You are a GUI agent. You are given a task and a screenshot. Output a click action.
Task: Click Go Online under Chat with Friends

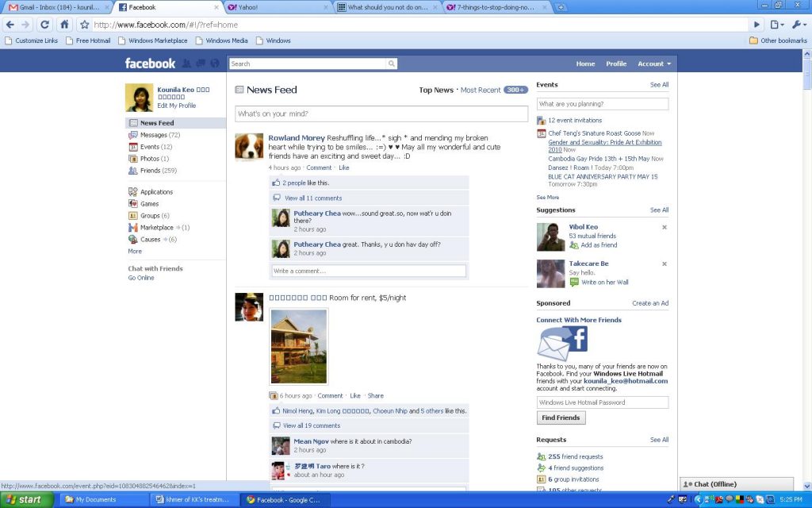click(x=141, y=278)
